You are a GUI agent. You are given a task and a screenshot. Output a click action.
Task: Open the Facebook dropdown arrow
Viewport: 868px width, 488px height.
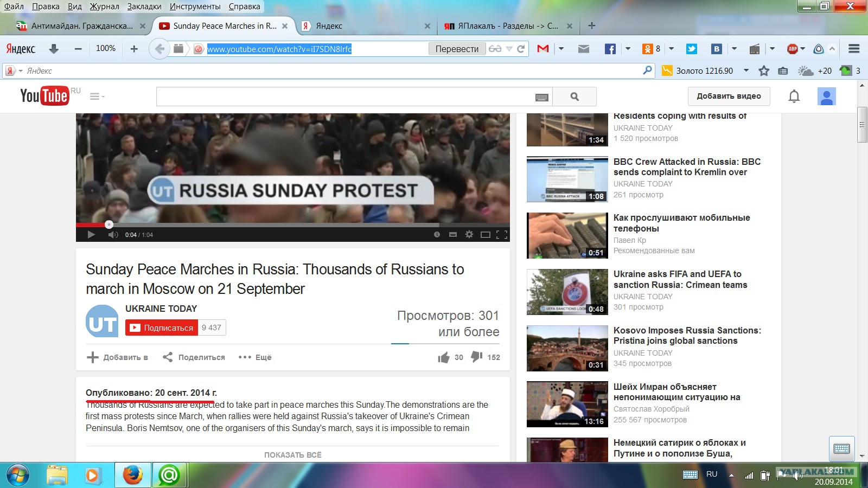click(x=628, y=49)
